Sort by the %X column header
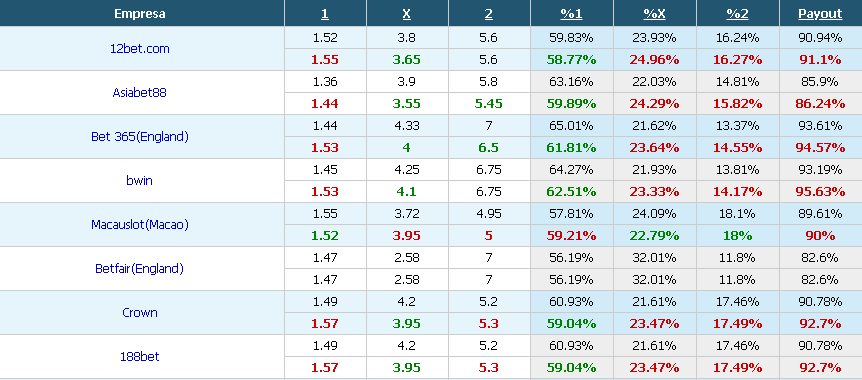Viewport: 862px width, 380px height. pos(654,14)
